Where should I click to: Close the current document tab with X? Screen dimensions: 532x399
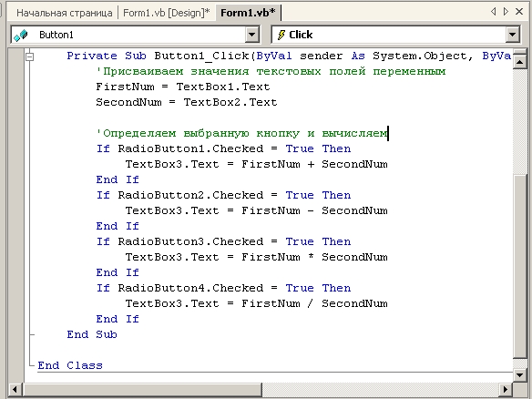click(x=519, y=12)
